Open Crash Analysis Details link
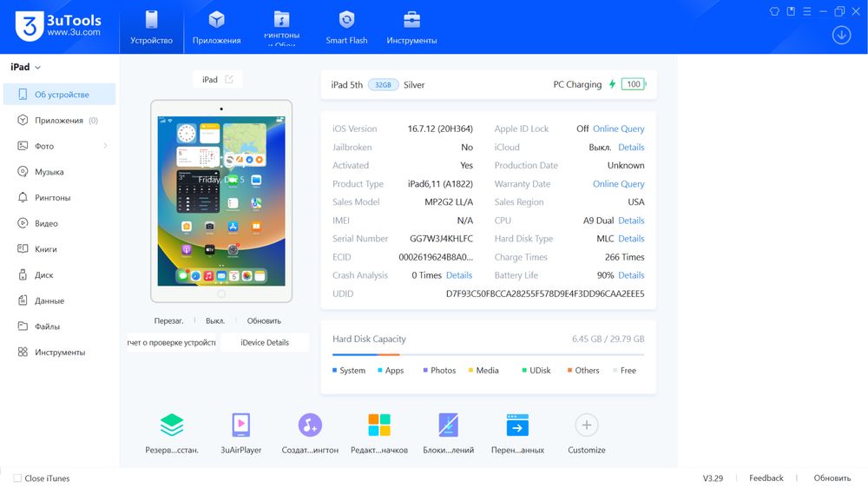This screenshot has width=868, height=488. [x=459, y=275]
